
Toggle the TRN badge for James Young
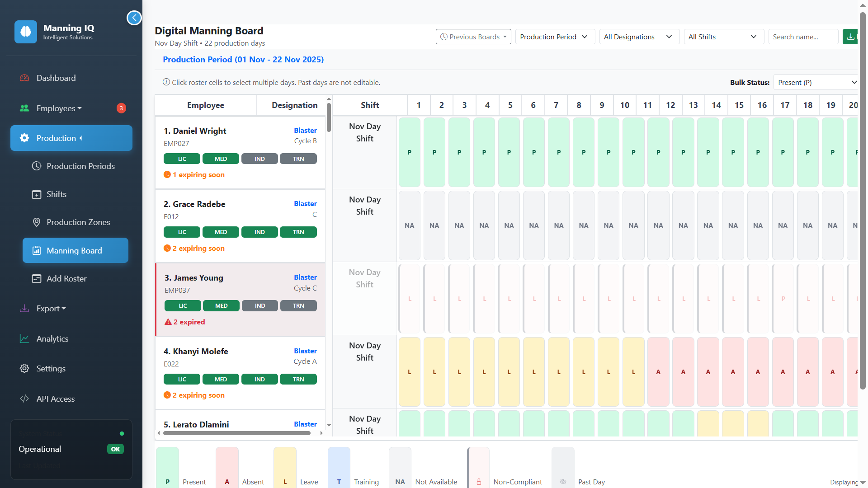(298, 305)
